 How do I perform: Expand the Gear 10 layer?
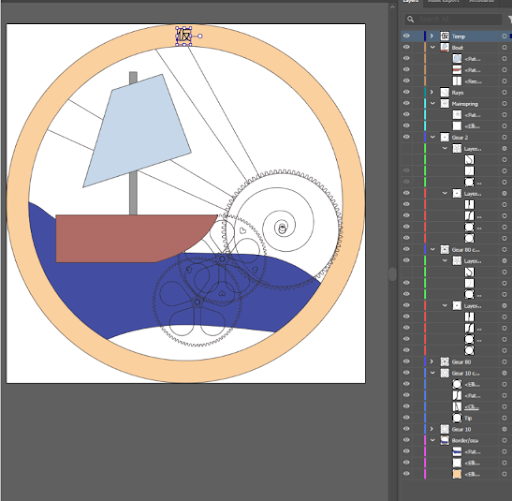pos(432,429)
